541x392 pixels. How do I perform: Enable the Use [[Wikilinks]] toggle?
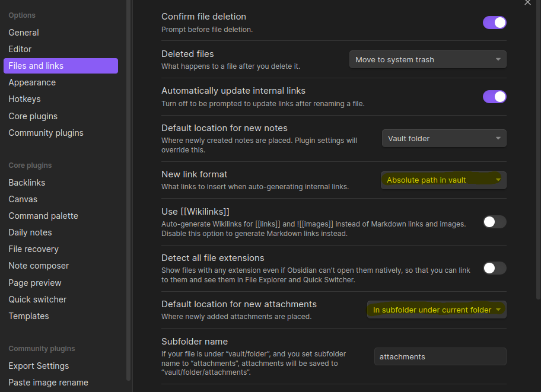click(494, 222)
